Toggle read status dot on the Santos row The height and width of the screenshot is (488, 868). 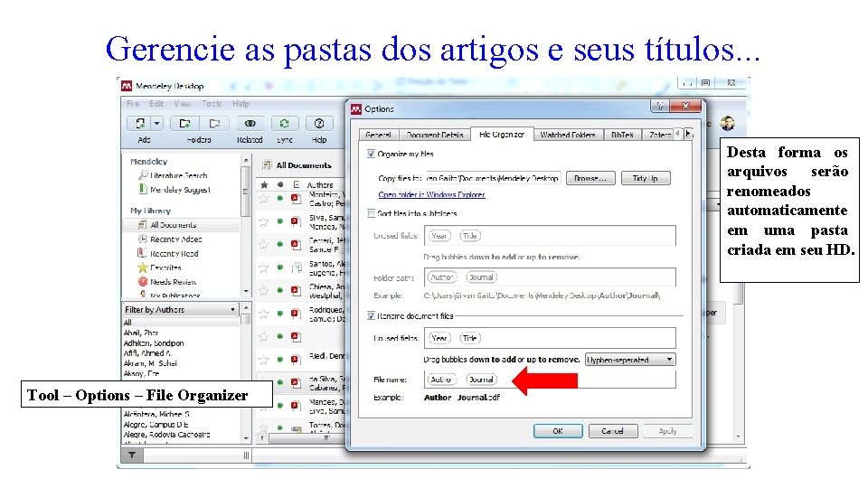(x=280, y=267)
